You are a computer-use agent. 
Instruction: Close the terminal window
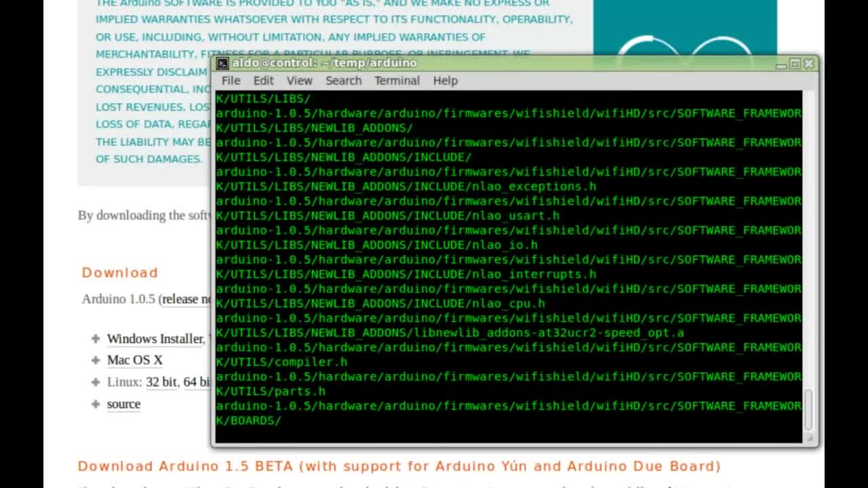click(x=808, y=64)
